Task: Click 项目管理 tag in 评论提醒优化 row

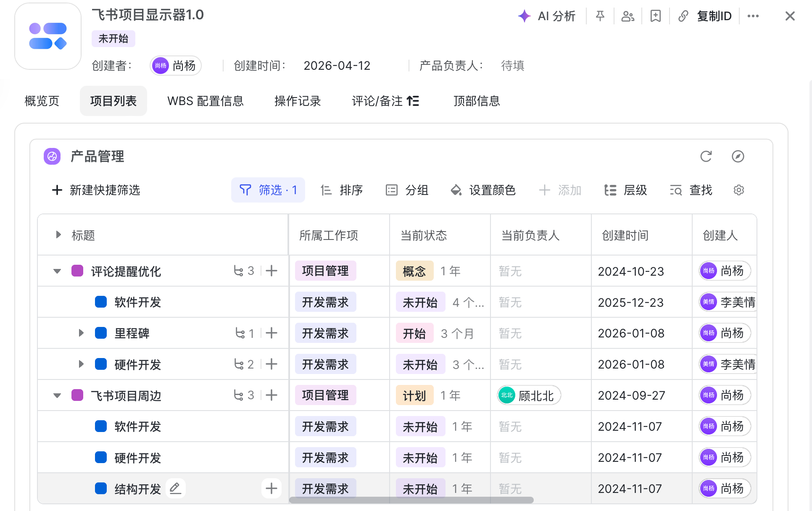Action: tap(325, 271)
